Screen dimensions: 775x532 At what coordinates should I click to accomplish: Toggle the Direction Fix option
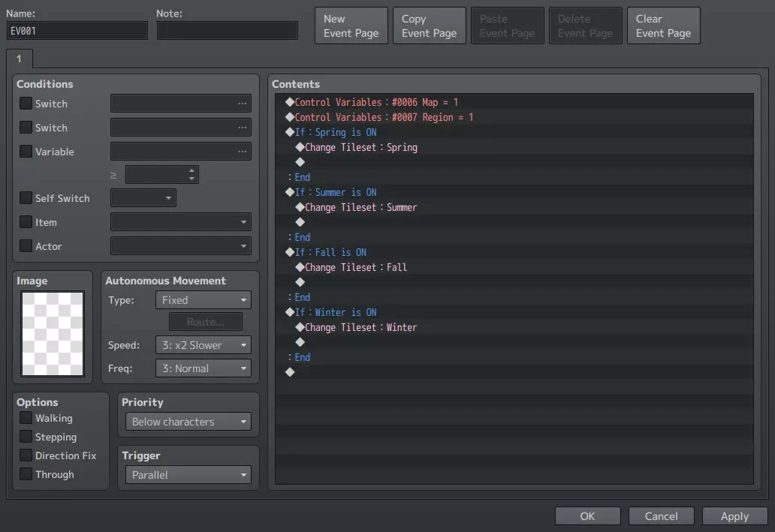tap(26, 455)
